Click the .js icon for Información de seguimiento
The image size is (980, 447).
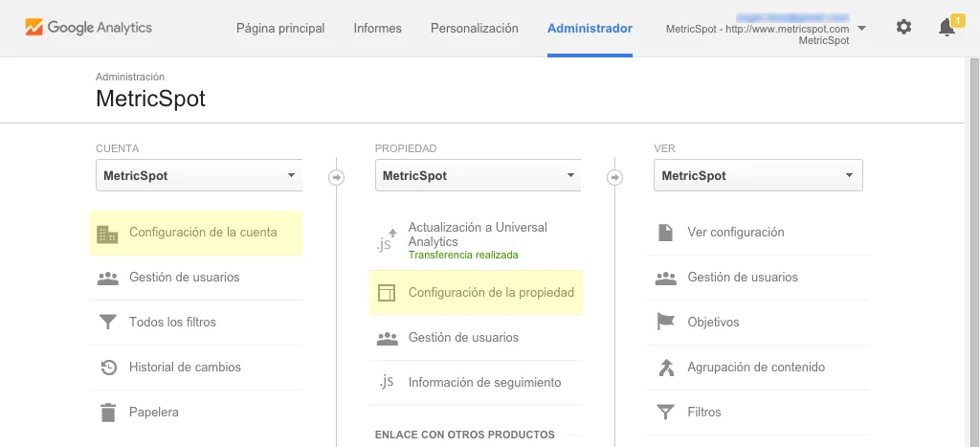(x=387, y=381)
